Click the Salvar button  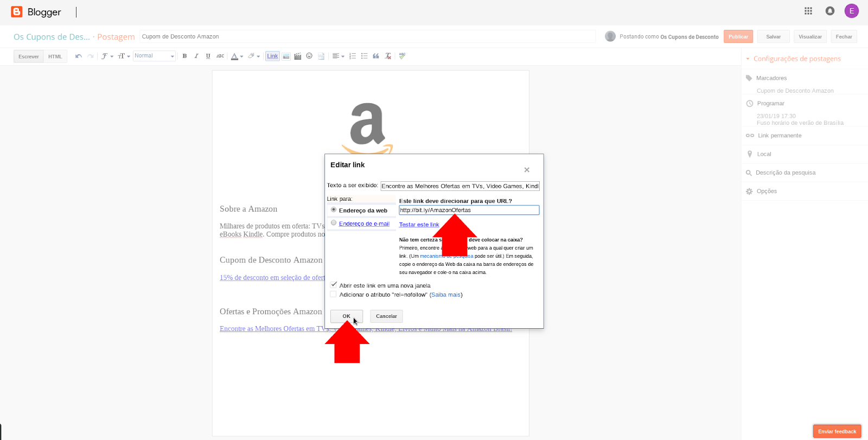click(774, 36)
